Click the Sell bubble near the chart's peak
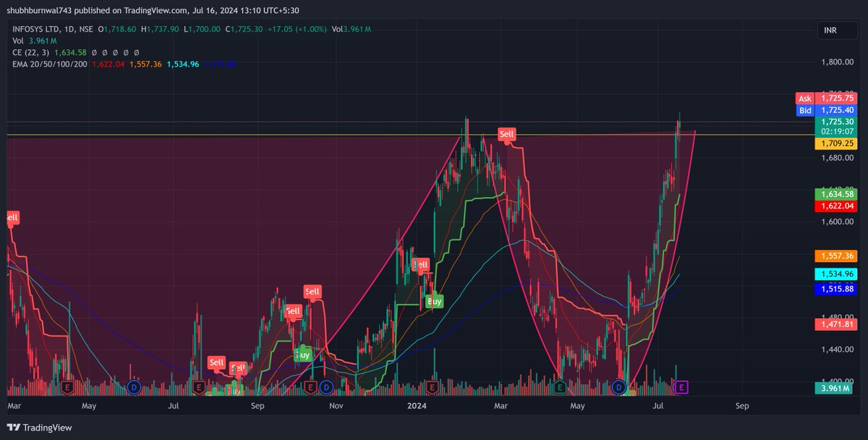Image resolution: width=868 pixels, height=440 pixels. click(x=506, y=134)
